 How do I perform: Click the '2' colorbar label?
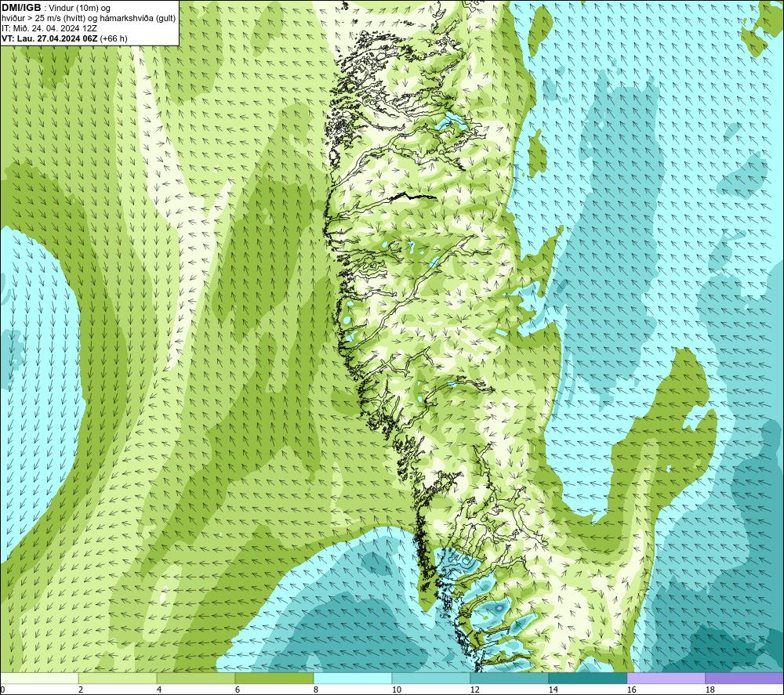pos(81,690)
